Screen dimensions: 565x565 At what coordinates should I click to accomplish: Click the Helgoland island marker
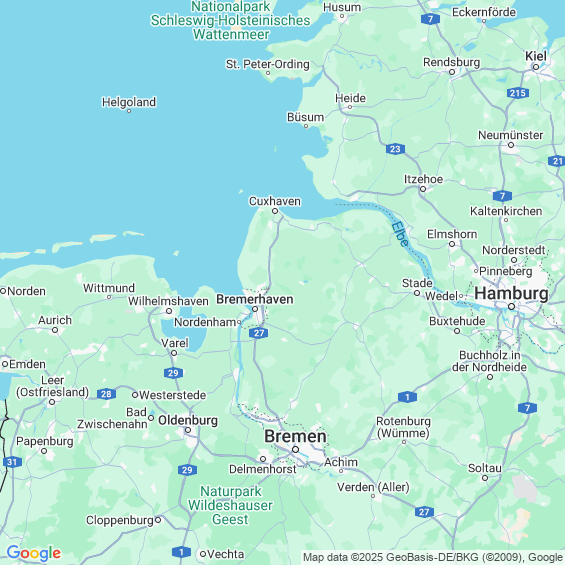(129, 111)
